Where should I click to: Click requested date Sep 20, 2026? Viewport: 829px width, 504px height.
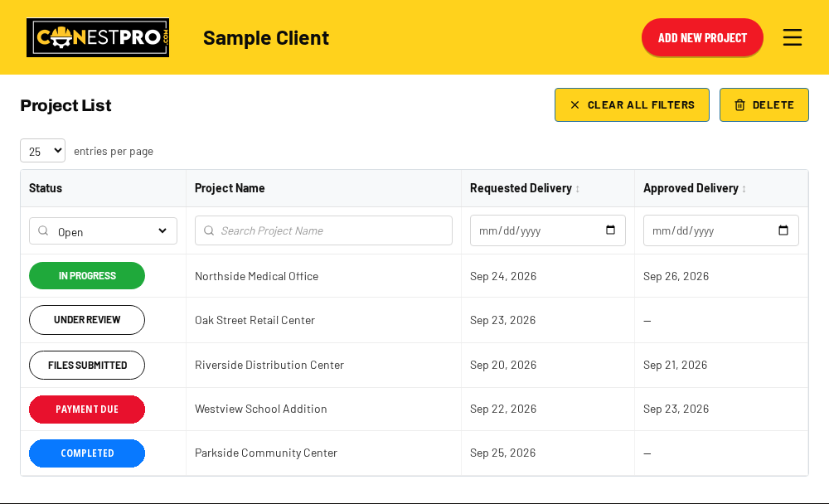[503, 365]
